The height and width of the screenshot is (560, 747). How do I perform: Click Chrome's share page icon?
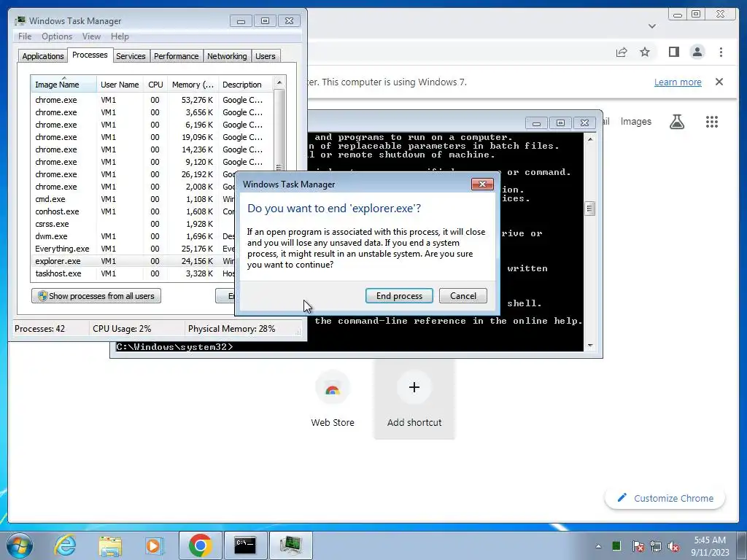[x=622, y=52]
